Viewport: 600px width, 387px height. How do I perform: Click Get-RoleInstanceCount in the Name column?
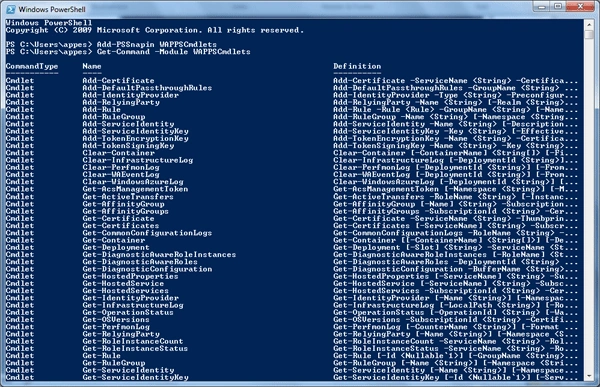[133, 341]
